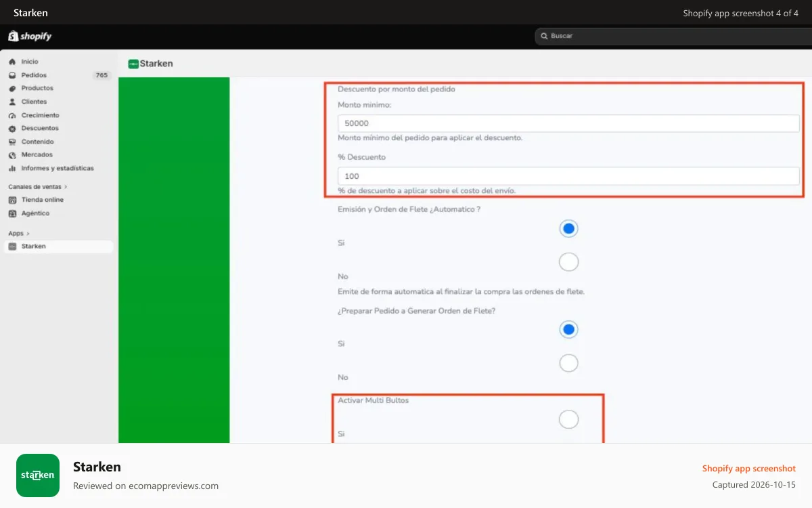Click the 765 orders badge
Screen dimensions: 812x508
point(101,75)
